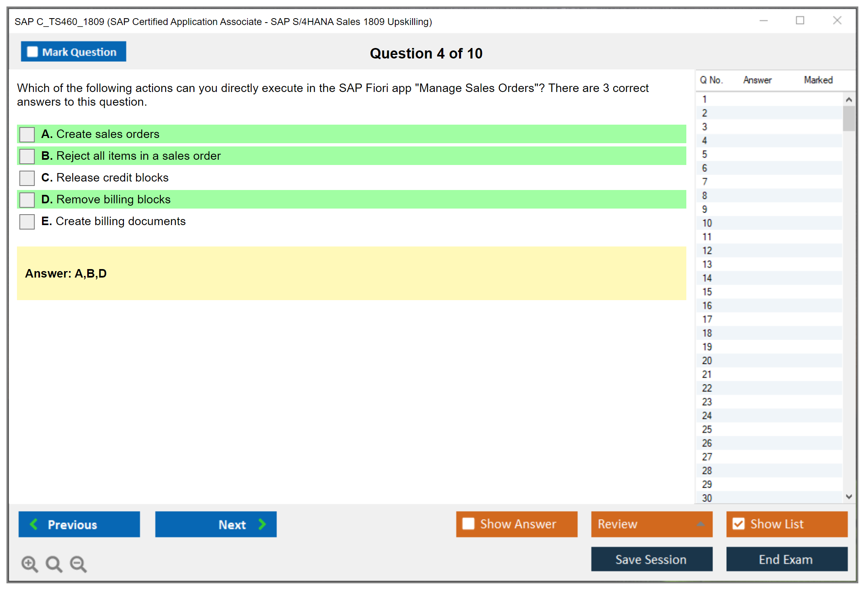Toggle the Show List checkbox
Viewport: 868px width, 593px height.
pyautogui.click(x=738, y=524)
